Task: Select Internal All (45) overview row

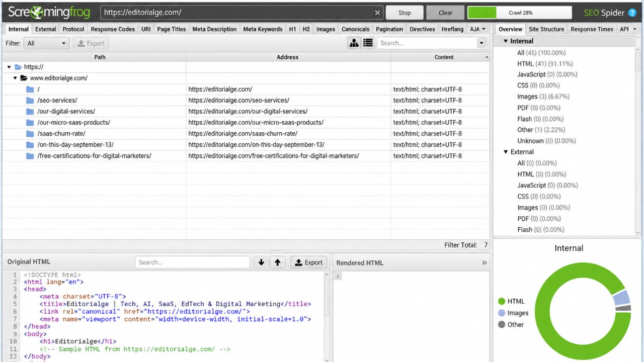Action: [541, 52]
